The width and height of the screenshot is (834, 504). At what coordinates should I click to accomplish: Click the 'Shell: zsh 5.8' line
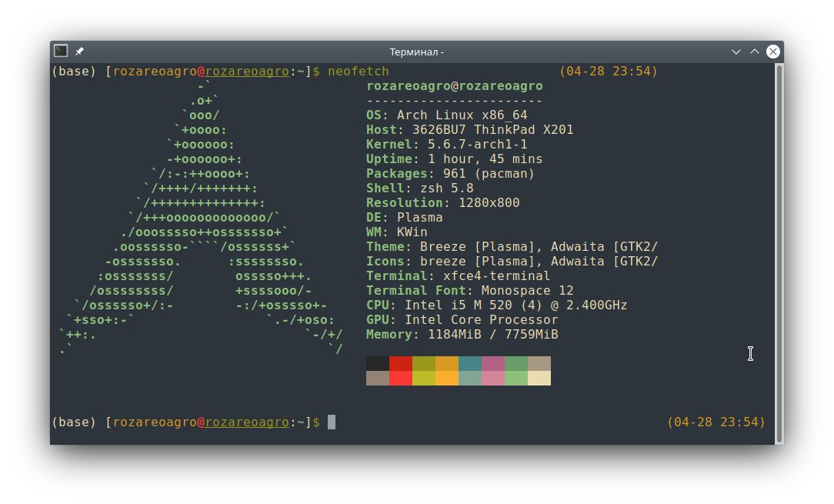click(419, 189)
